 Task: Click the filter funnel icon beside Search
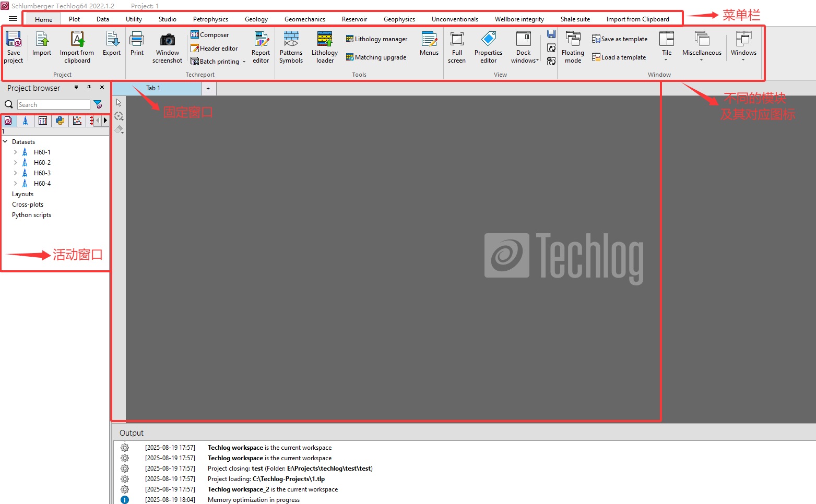click(x=98, y=104)
